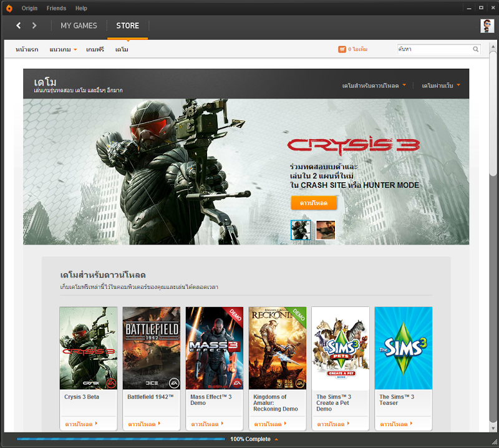Screen dimensions: 499x448
Task: Minimize the Origin window
Action: click(x=469, y=8)
